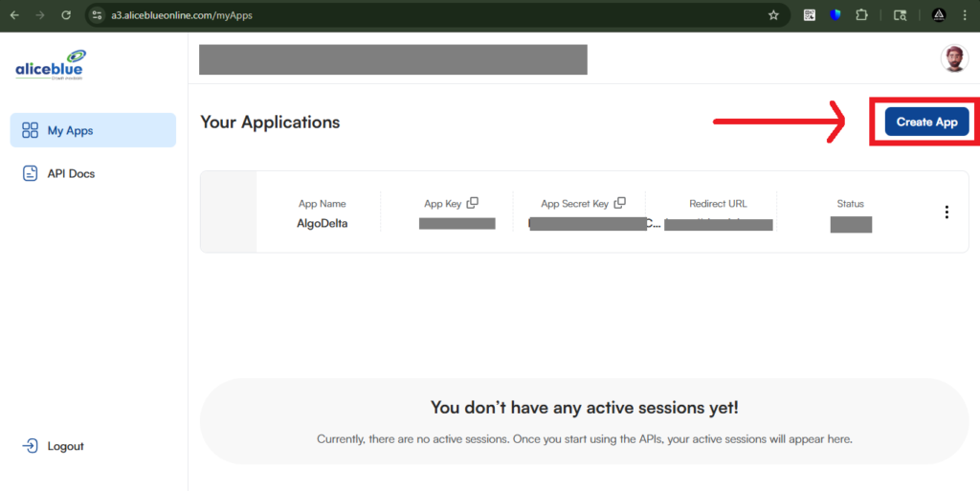980x491 pixels.
Task: Open My Apps in the sidebar
Action: 93,130
